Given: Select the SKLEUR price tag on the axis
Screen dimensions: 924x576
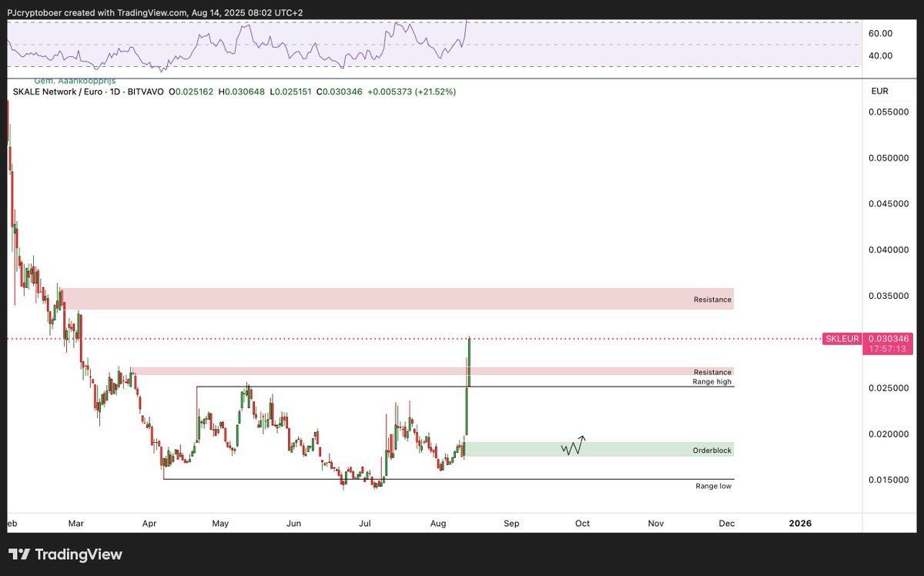Looking at the screenshot, I should click(x=842, y=339).
